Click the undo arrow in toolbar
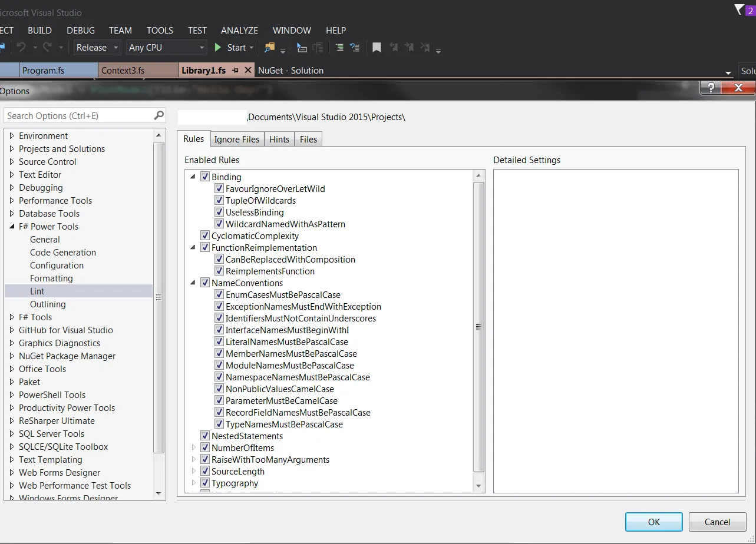The height and width of the screenshot is (544, 756). click(x=21, y=48)
